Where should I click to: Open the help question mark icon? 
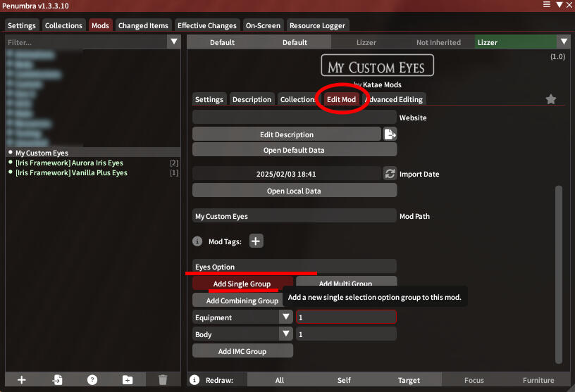click(x=92, y=380)
